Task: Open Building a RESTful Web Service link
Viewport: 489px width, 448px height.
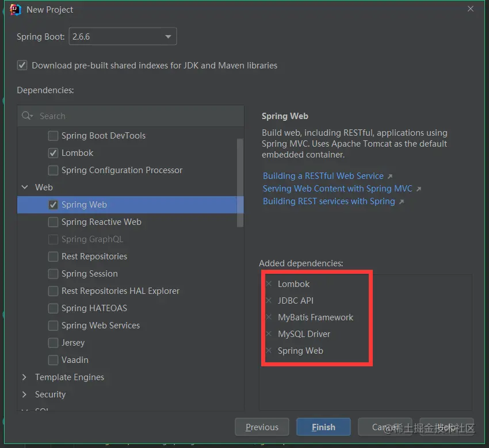Action: 323,176
